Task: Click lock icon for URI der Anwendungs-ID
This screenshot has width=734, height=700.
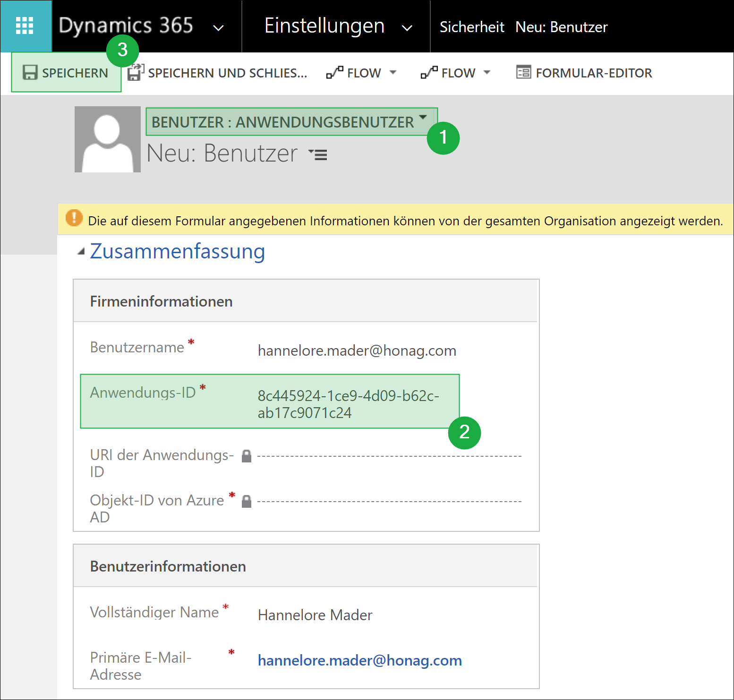Action: 246,456
